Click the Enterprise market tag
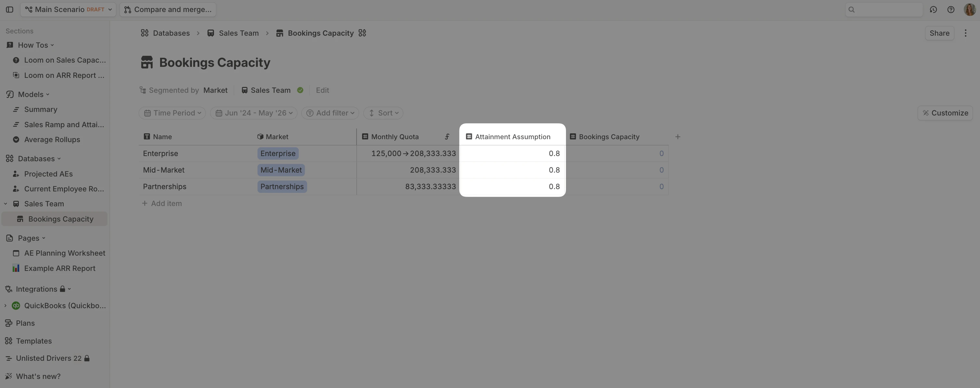980x388 pixels. [x=278, y=153]
